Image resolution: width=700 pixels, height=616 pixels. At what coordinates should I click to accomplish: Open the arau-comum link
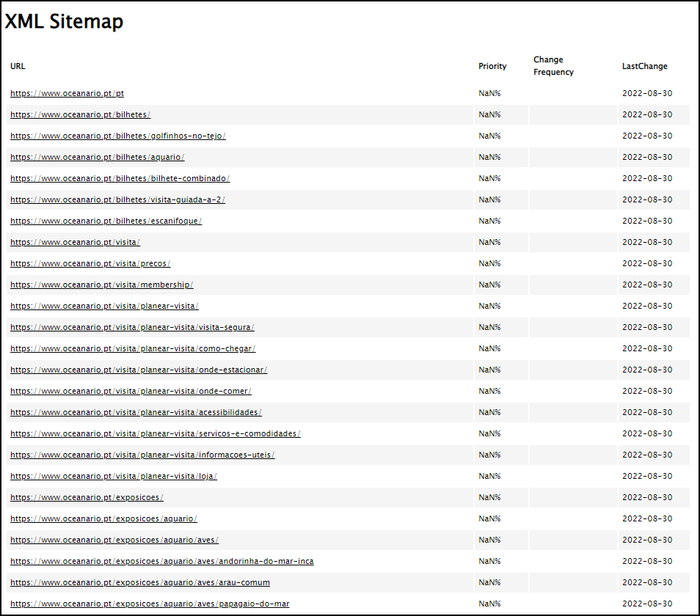point(140,582)
